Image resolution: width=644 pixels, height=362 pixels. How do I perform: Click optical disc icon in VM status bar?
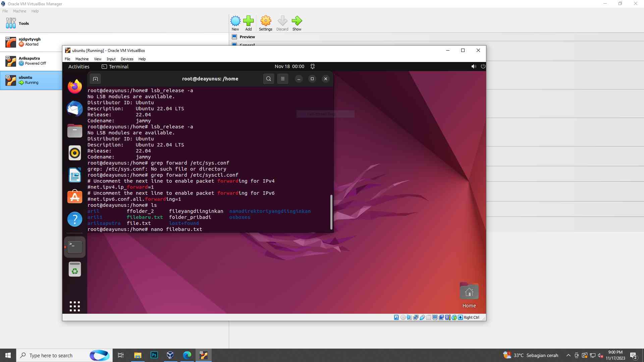(403, 317)
